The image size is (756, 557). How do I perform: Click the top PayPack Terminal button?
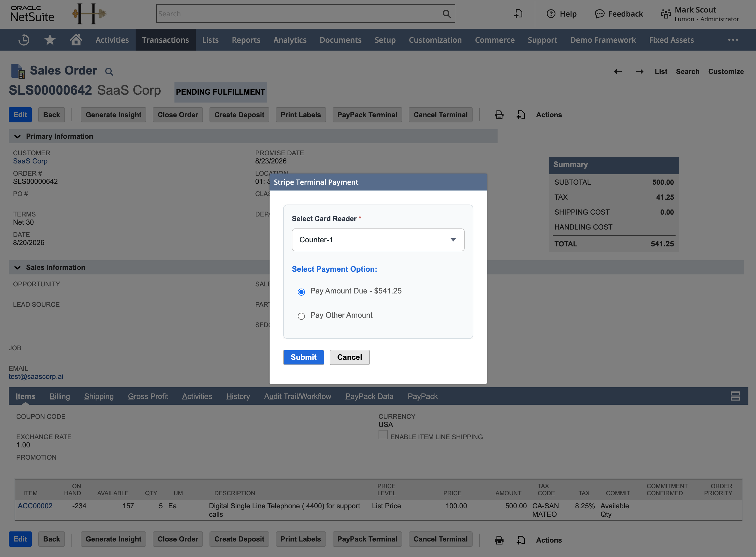[367, 115]
